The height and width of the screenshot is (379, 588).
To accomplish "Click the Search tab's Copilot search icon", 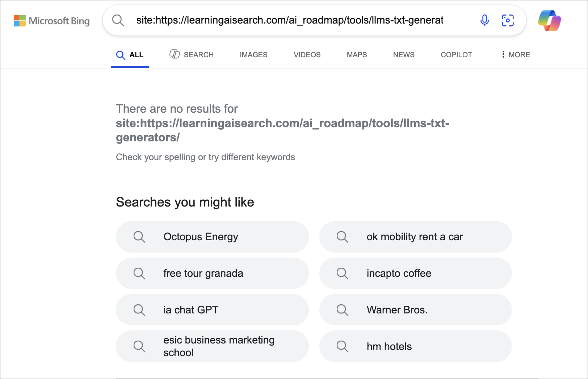I will point(175,54).
